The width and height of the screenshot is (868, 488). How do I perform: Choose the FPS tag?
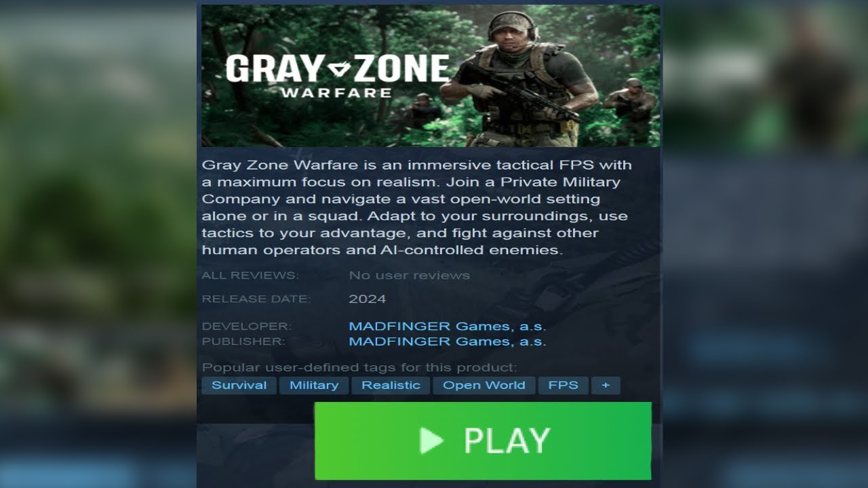pyautogui.click(x=563, y=386)
